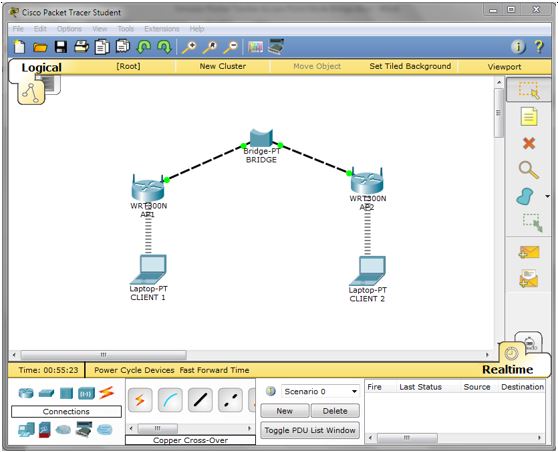Click the New scenario button
The image size is (558, 452).
coord(285,411)
